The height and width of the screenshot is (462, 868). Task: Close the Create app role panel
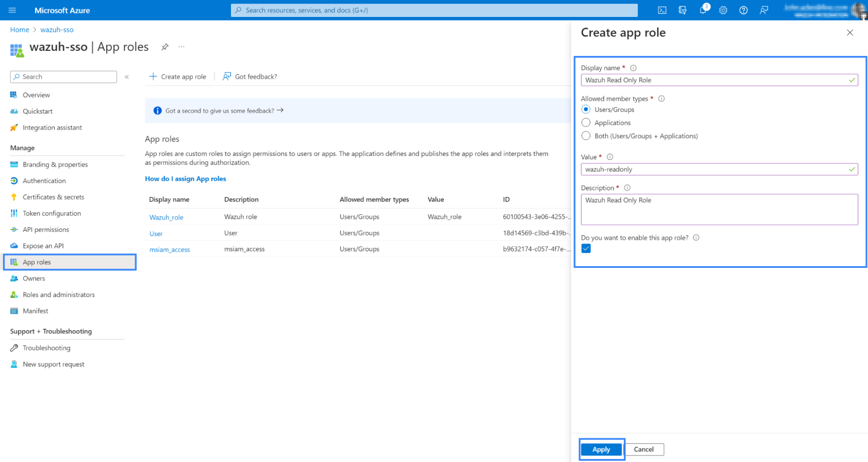[x=850, y=33]
